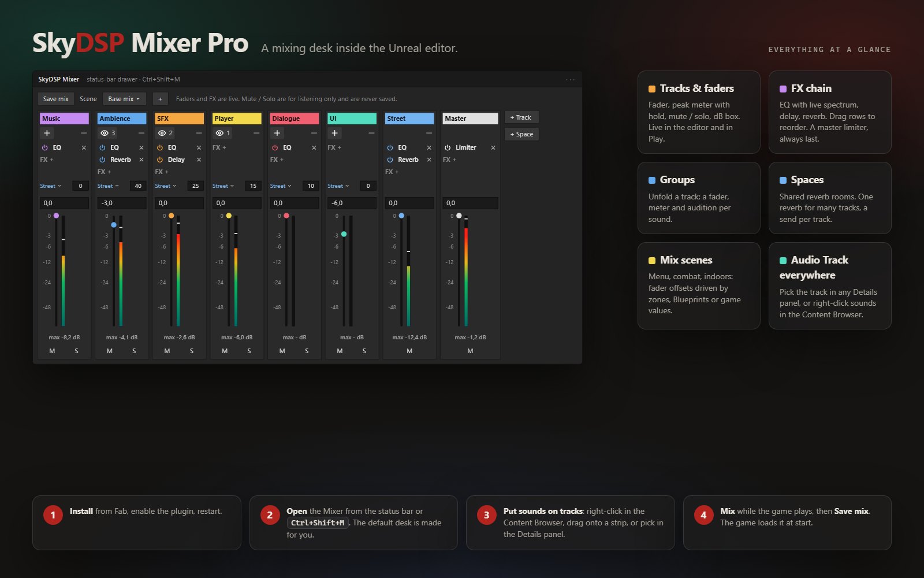Add a new space with + Space
This screenshot has height=578, width=924.
tap(521, 134)
